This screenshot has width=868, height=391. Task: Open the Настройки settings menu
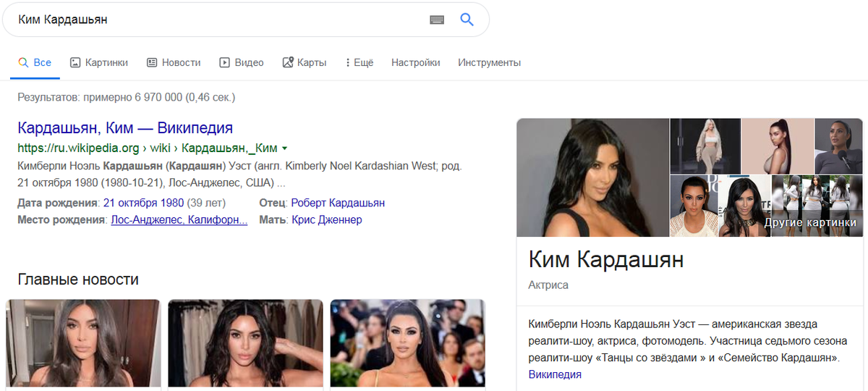coord(416,63)
